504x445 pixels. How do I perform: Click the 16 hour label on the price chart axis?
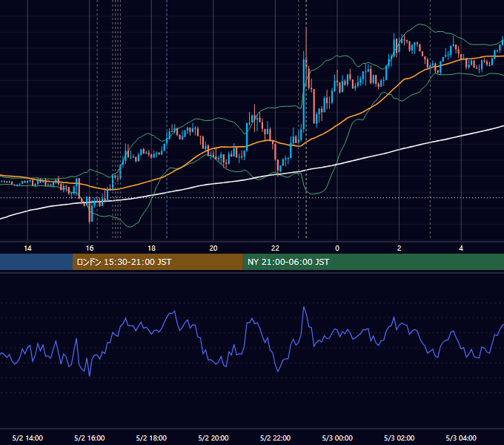90,248
